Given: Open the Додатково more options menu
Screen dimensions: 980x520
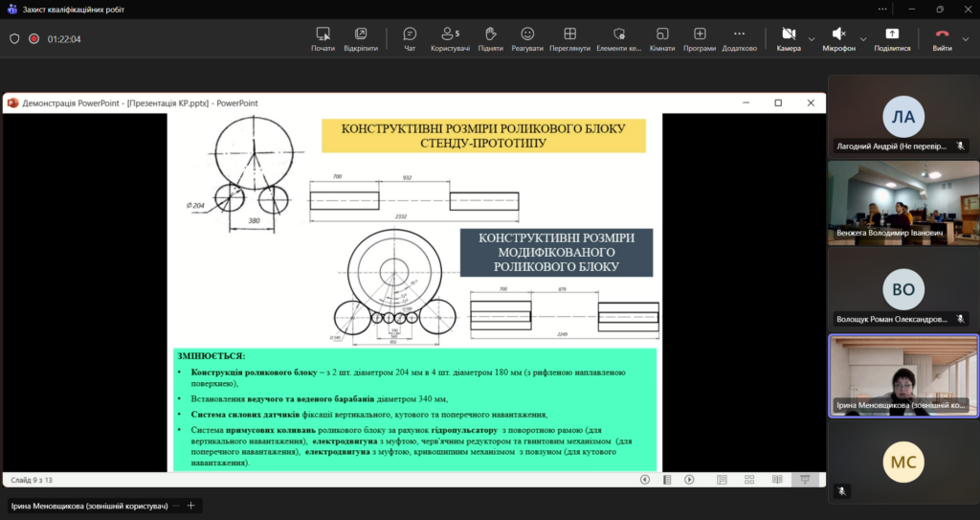Looking at the screenshot, I should 739,38.
